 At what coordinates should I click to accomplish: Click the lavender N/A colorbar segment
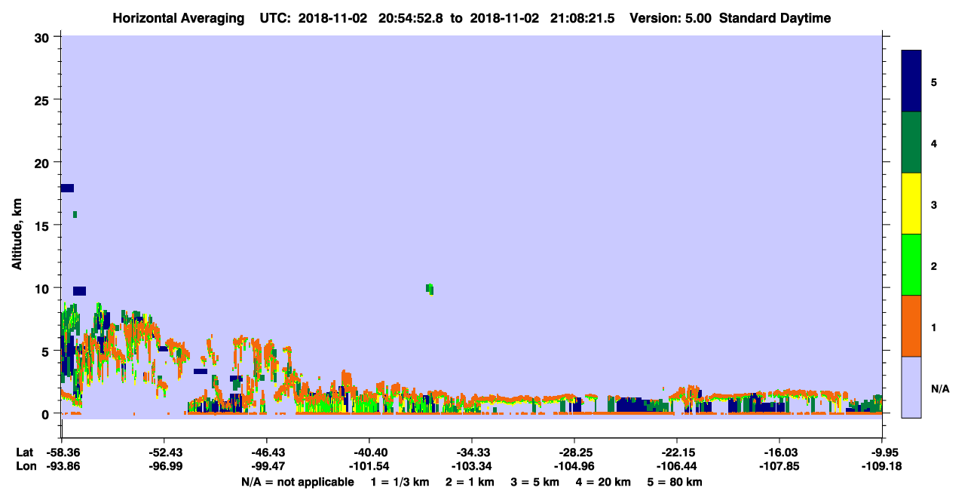pos(911,387)
